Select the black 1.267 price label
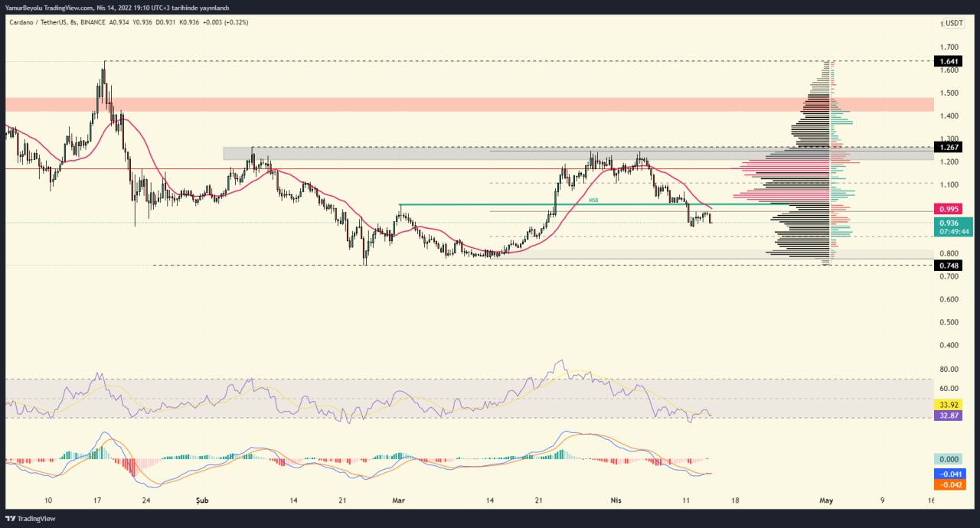 (949, 147)
